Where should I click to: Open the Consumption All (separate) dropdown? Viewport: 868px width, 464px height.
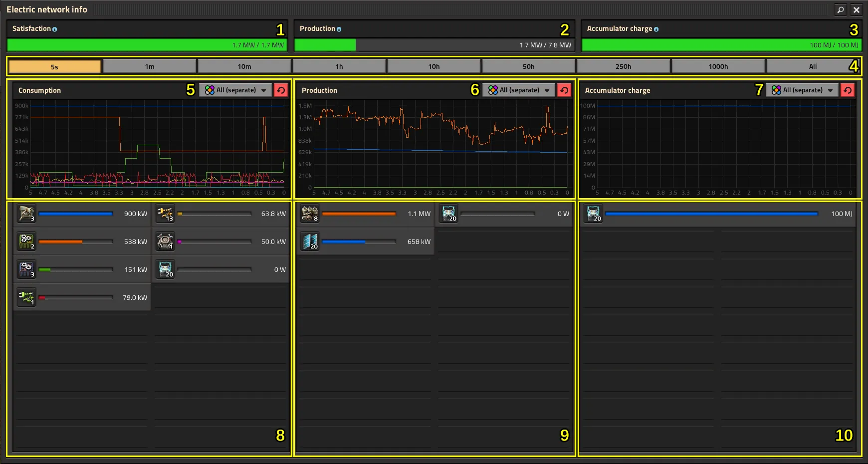[235, 90]
